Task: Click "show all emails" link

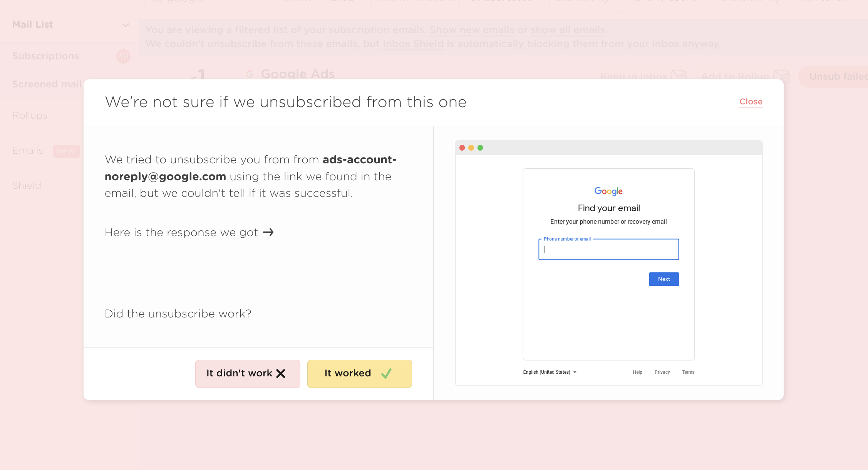Action: [x=568, y=30]
